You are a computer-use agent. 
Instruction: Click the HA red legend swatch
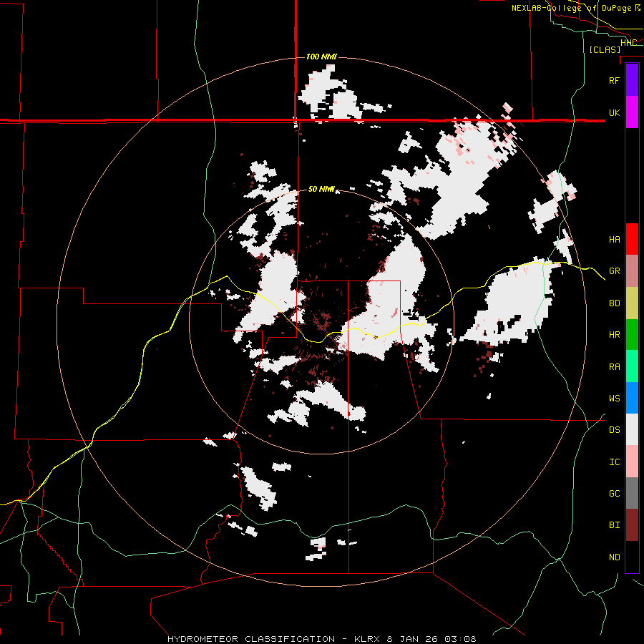tap(632, 239)
